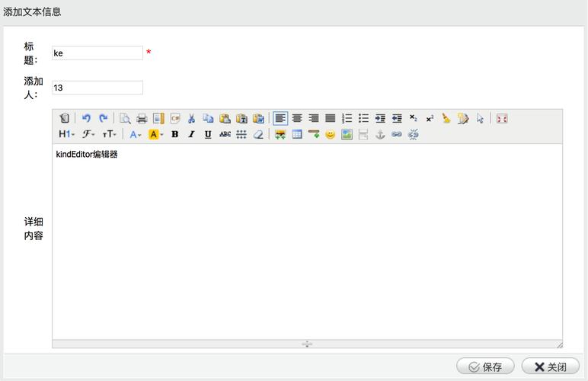Toggle underline formatting

[208, 135]
